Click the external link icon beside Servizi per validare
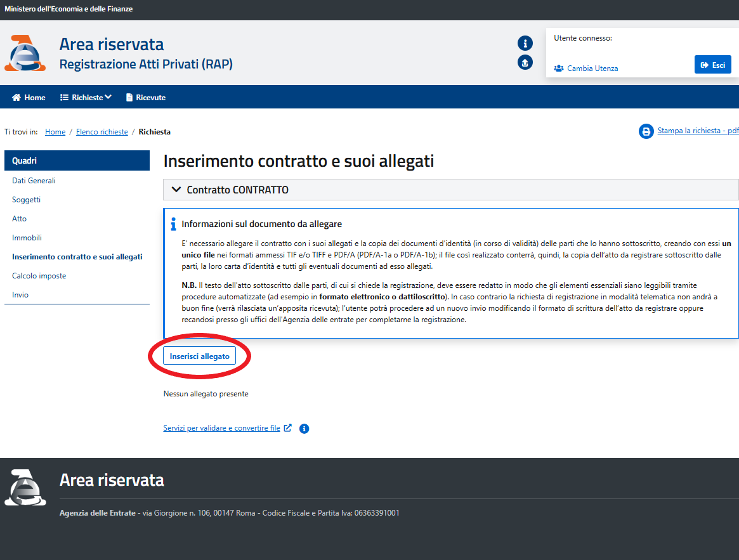Image resolution: width=739 pixels, height=560 pixels. [x=287, y=428]
